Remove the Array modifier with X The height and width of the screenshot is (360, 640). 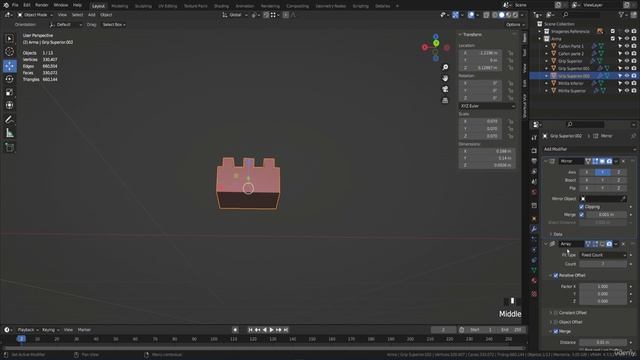[623, 244]
